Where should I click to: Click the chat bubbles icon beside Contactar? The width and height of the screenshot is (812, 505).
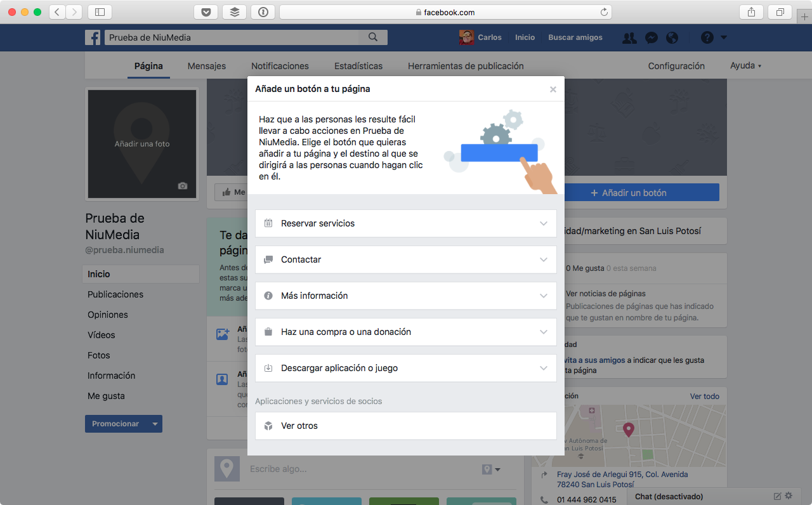268,259
